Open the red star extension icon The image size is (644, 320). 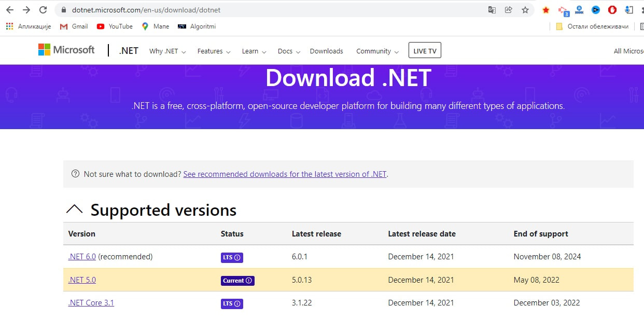tap(546, 10)
